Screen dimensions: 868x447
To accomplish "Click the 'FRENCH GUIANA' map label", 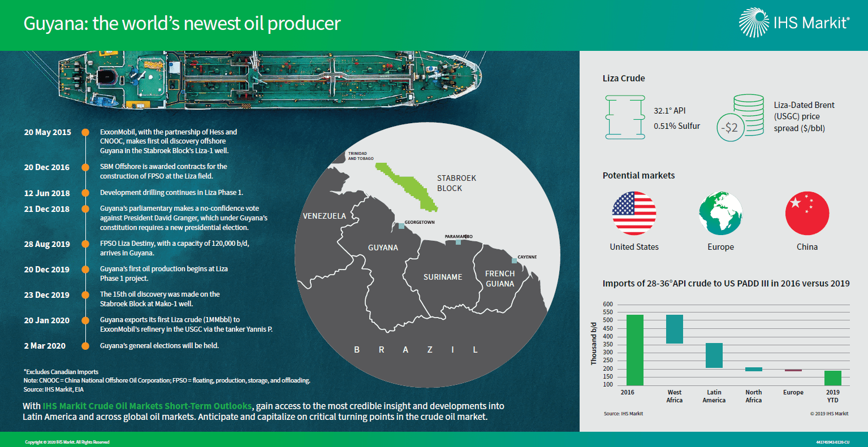I will point(500,279).
